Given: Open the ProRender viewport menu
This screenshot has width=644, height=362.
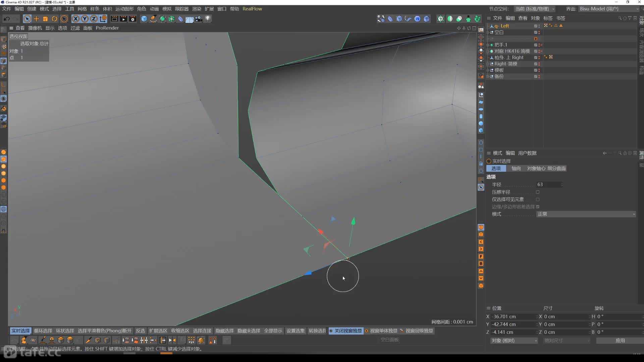Looking at the screenshot, I should [x=107, y=28].
